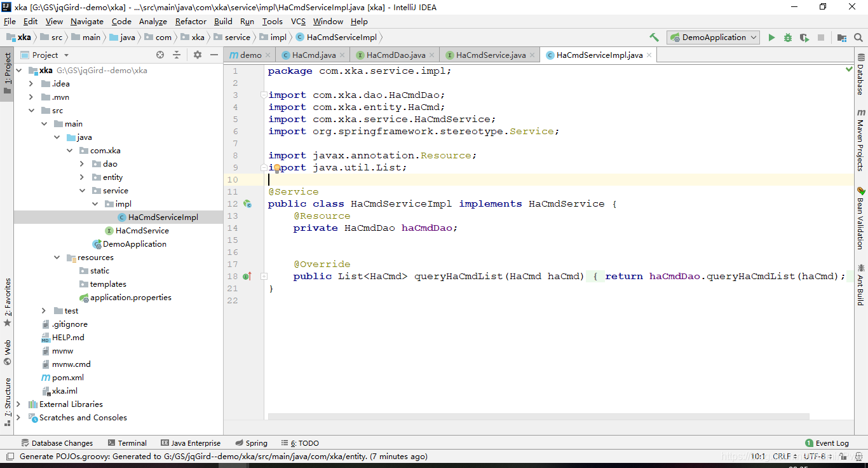Switch to the HaCmdDao.java editor tab
The width and height of the screenshot is (868, 468).
(x=396, y=55)
